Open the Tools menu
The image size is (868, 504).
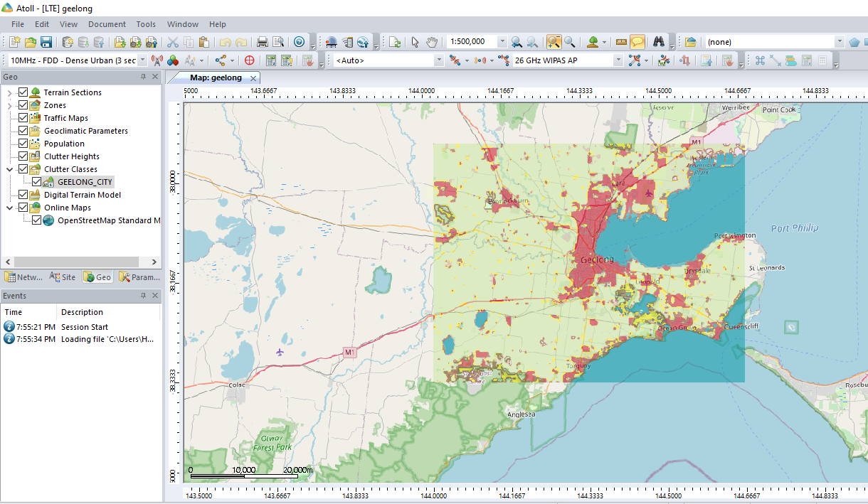click(145, 23)
